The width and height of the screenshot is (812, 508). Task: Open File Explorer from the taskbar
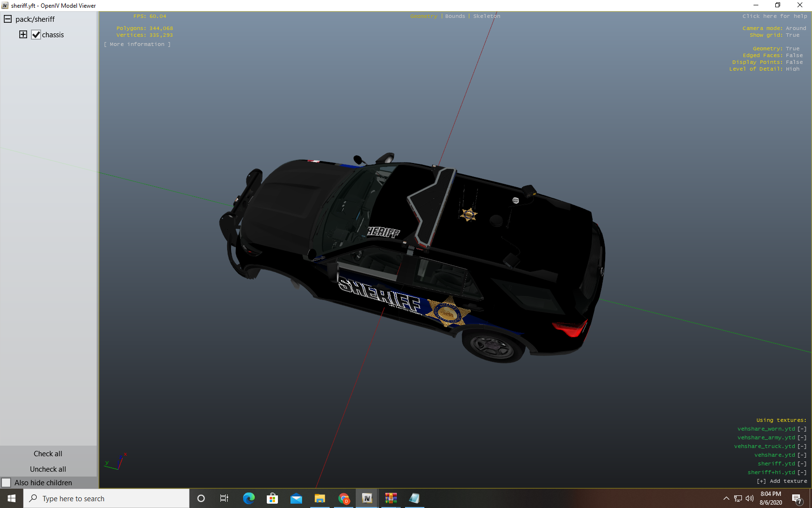pos(320,498)
